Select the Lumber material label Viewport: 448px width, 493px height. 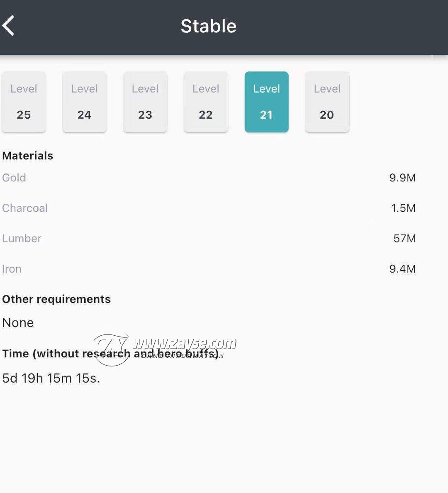(22, 238)
